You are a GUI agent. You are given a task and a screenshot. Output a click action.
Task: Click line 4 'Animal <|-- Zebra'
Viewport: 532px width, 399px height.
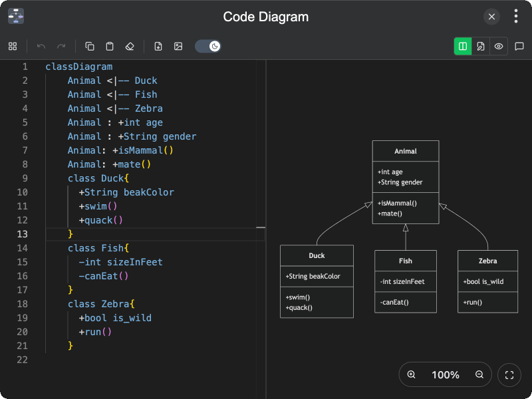pyautogui.click(x=115, y=108)
